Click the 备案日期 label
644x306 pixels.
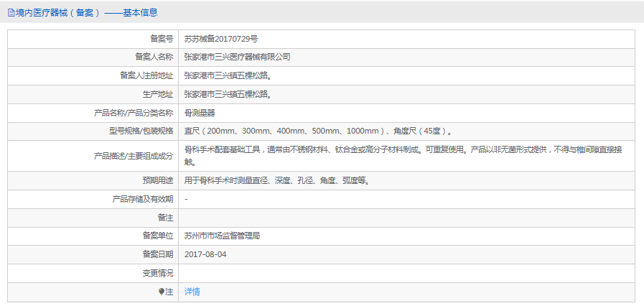[x=158, y=255]
